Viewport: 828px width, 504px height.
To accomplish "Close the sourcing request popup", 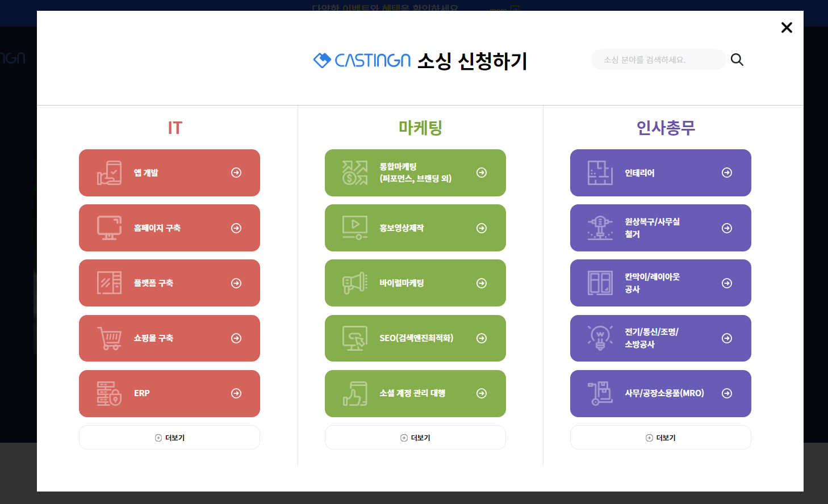I will tap(787, 27).
